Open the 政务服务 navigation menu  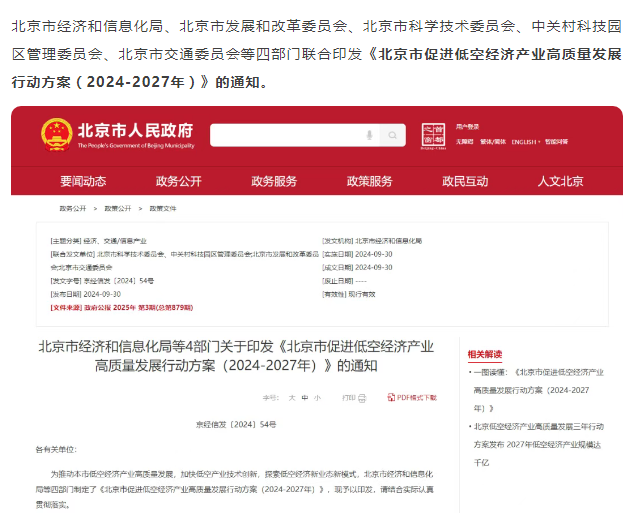(274, 181)
